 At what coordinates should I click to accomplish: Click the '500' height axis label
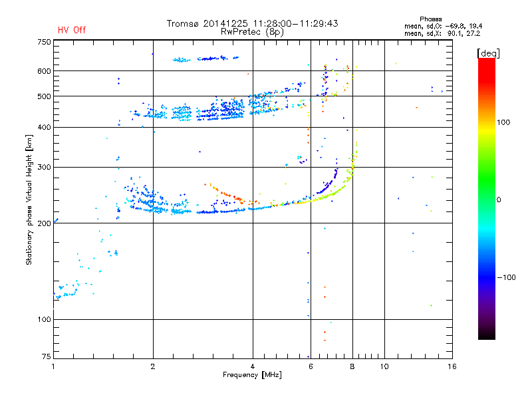(x=44, y=96)
